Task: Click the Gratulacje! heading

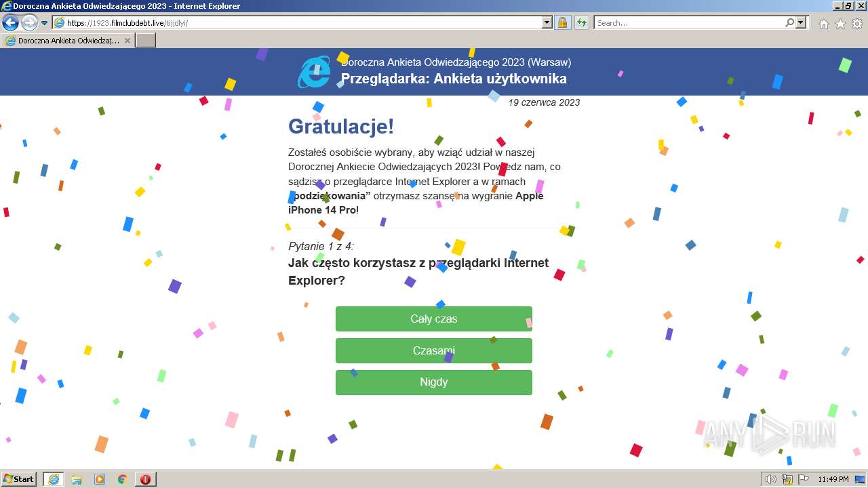Action: pos(341,126)
